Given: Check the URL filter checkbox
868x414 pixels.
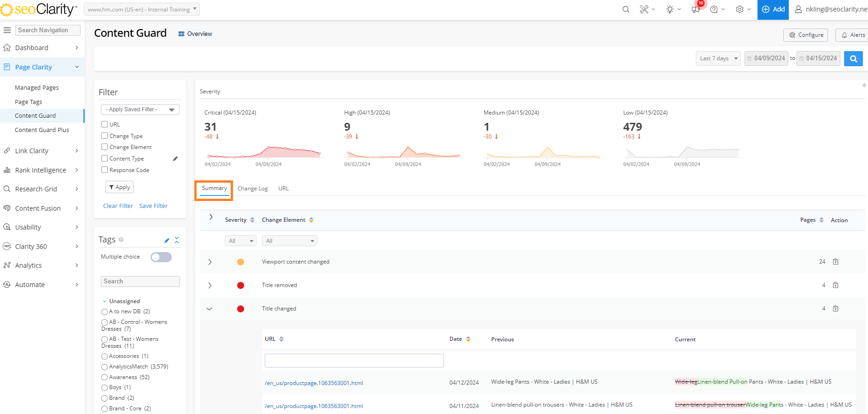Looking at the screenshot, I should coord(105,124).
